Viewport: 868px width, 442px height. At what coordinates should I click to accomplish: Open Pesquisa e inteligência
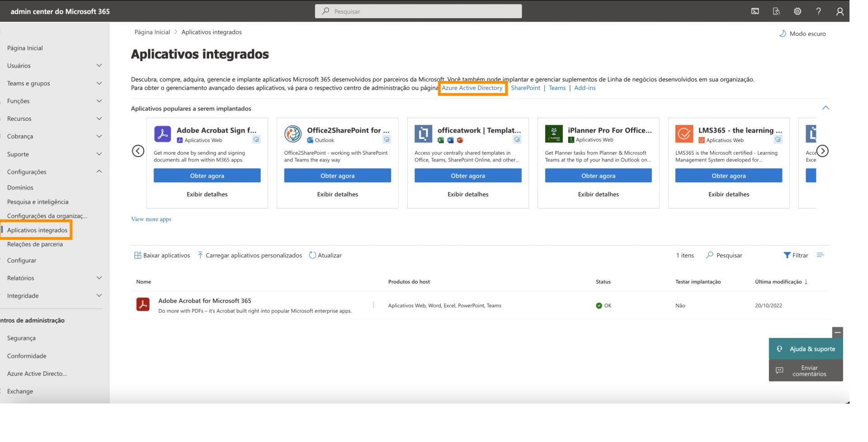(38, 202)
